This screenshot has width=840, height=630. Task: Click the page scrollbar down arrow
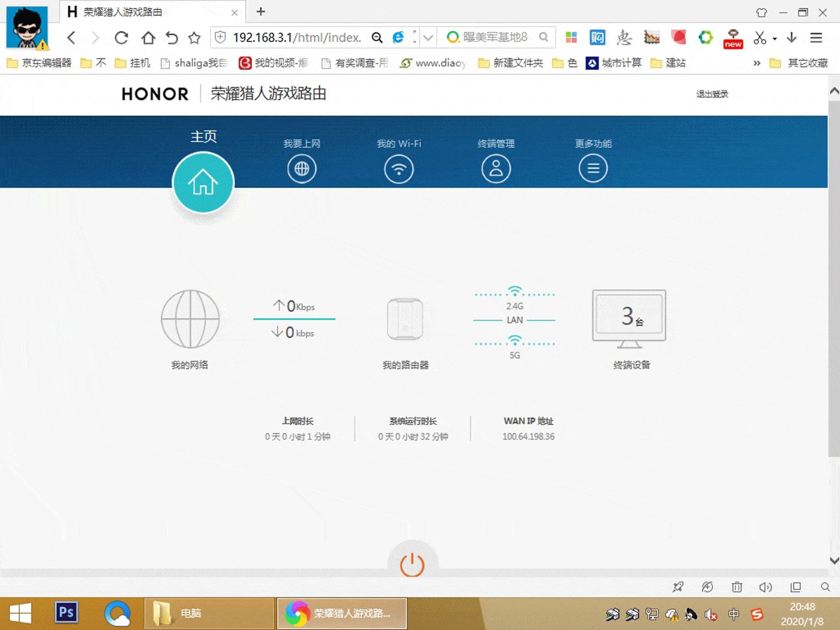834,560
